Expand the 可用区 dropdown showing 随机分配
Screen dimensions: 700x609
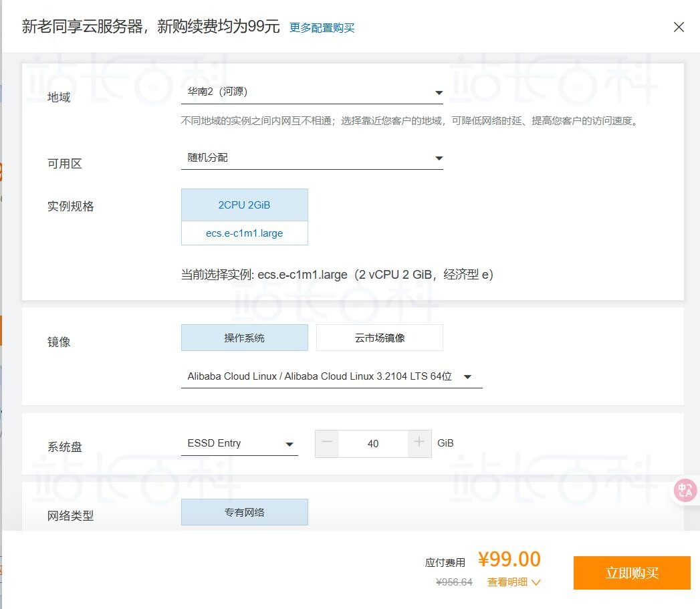point(312,158)
